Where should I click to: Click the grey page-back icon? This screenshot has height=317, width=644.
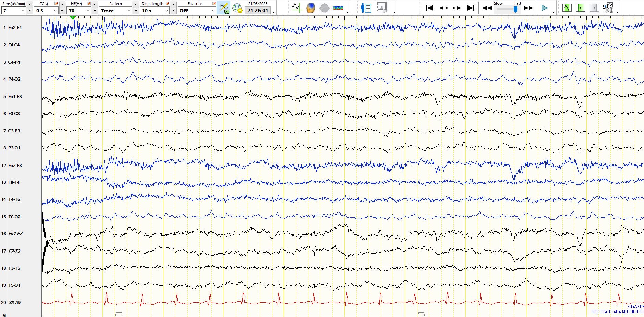594,8
